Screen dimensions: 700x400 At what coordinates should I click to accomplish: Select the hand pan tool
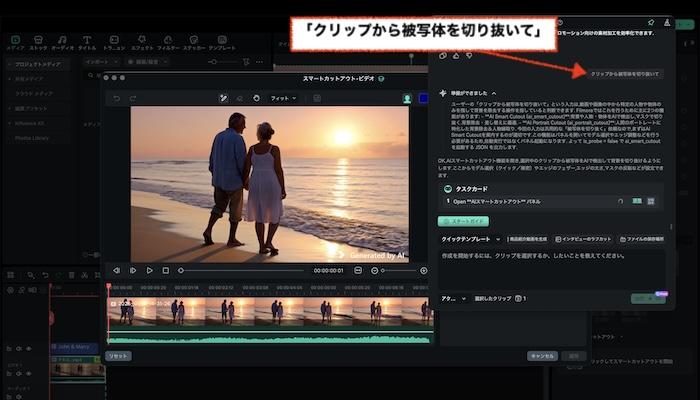pyautogui.click(x=256, y=98)
